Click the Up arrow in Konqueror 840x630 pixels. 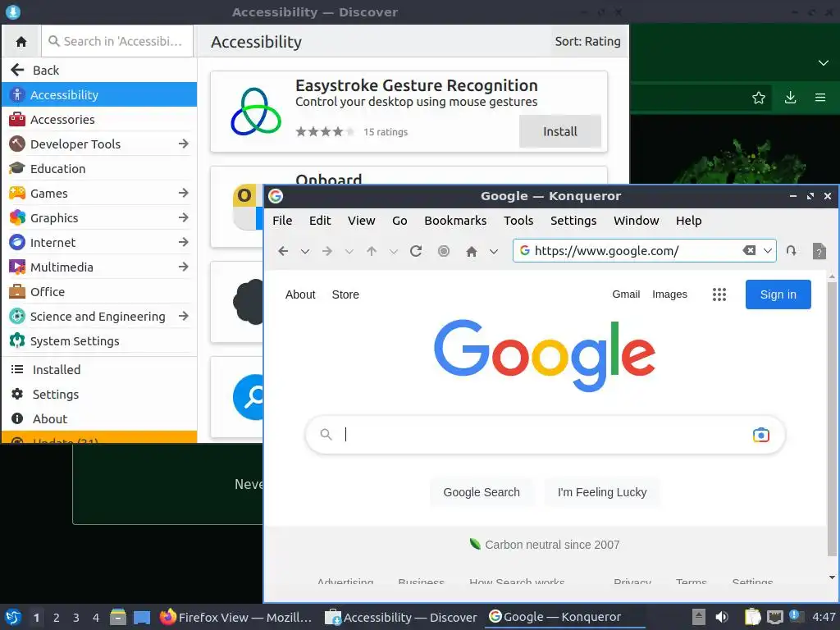coord(372,251)
